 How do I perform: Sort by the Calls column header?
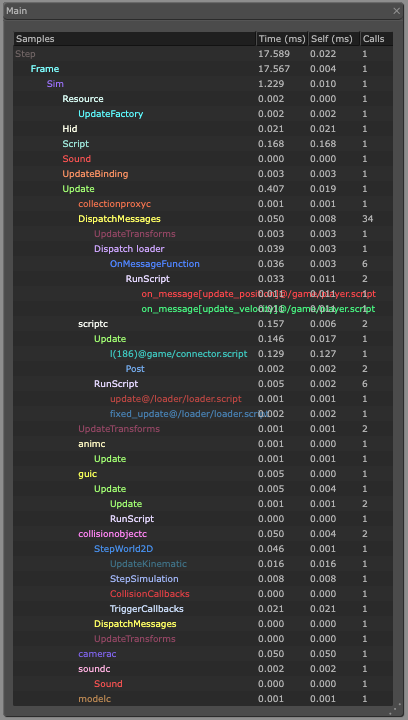click(x=377, y=39)
